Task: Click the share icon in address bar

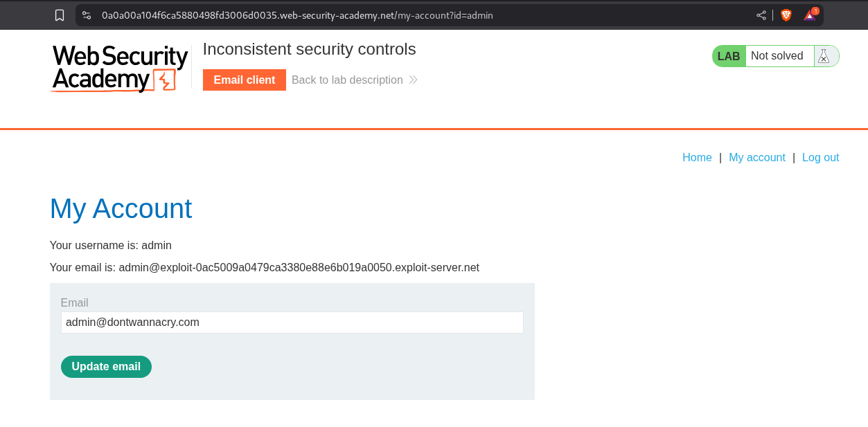Action: (761, 15)
